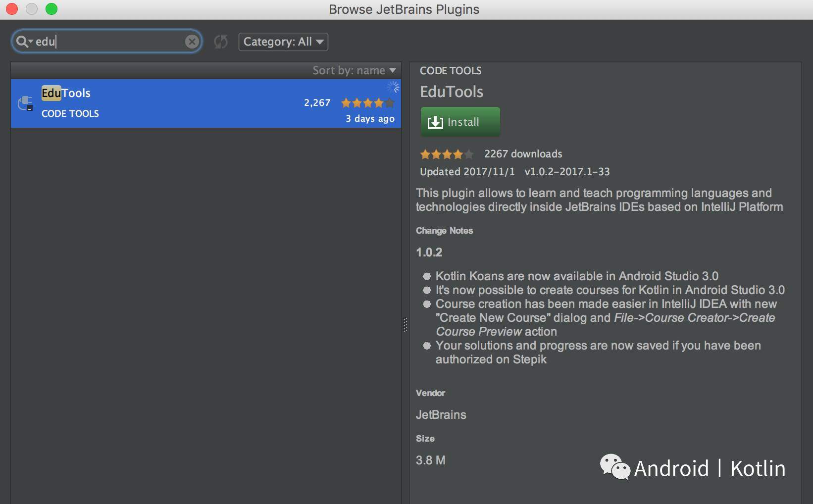The height and width of the screenshot is (504, 813).
Task: Click the CODE TOOLS label under EduTools row
Action: [x=70, y=114]
